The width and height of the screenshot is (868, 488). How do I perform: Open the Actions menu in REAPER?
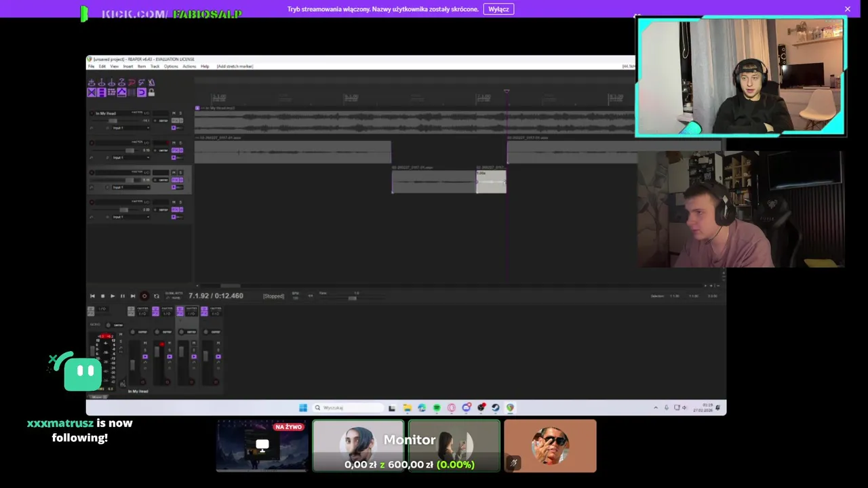pos(189,66)
